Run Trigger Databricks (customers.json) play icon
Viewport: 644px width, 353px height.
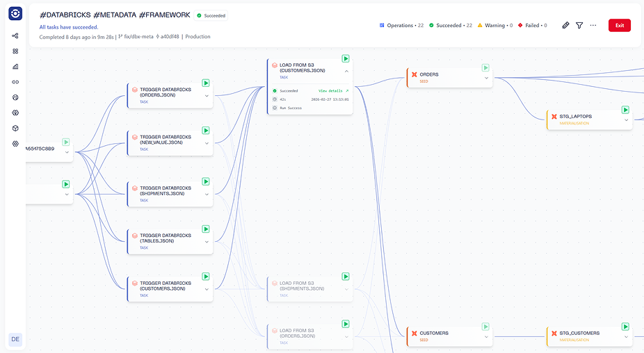[206, 277]
